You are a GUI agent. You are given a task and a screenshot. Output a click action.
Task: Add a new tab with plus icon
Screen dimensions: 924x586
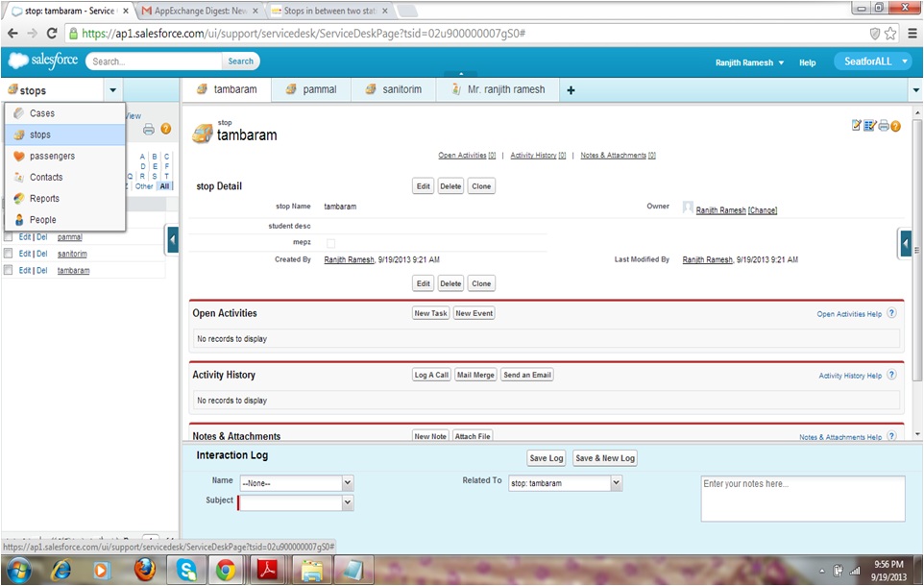(x=571, y=90)
